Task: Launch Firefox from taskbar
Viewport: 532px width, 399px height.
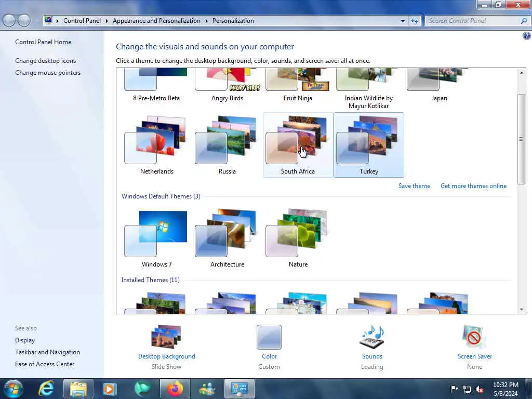Action: [x=175, y=389]
